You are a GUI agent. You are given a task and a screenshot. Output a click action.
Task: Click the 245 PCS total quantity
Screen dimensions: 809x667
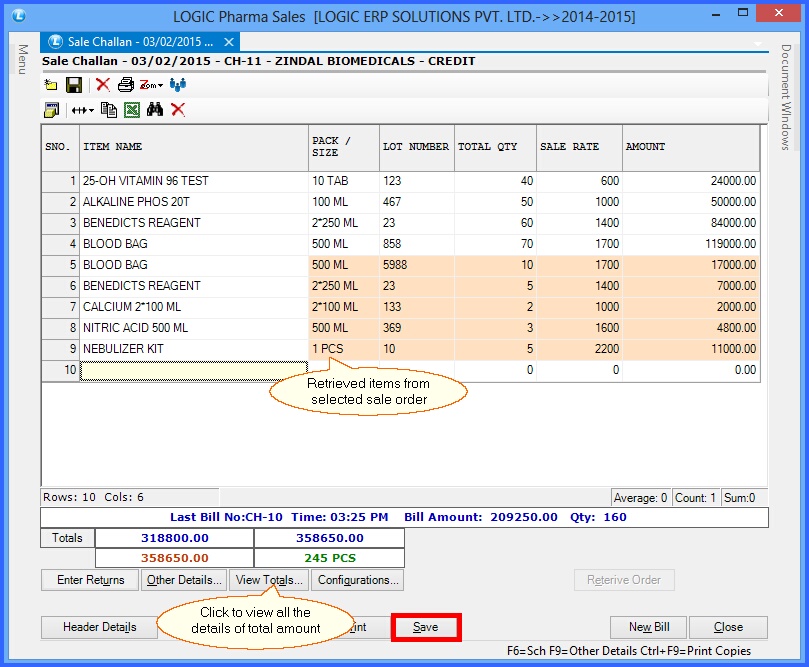(x=329, y=558)
